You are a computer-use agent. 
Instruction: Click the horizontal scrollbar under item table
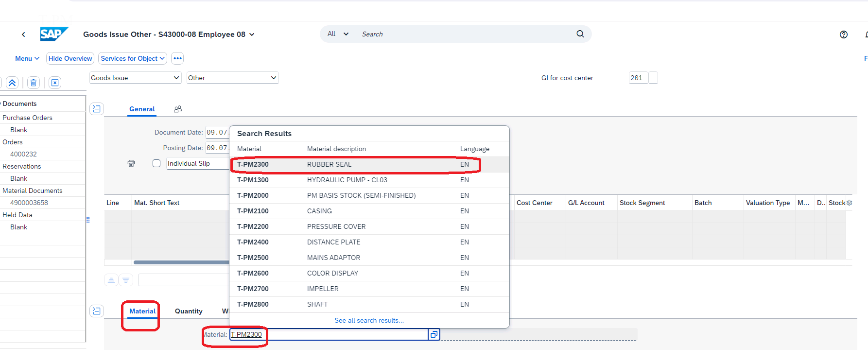181,262
